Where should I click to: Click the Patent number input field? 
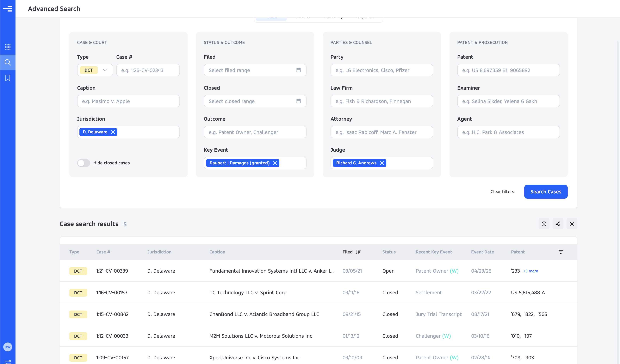pyautogui.click(x=509, y=70)
